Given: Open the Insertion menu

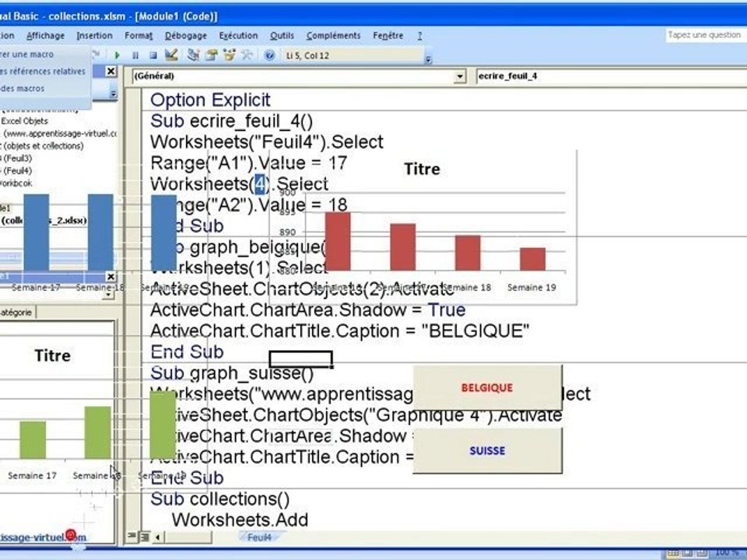Looking at the screenshot, I should click(94, 36).
